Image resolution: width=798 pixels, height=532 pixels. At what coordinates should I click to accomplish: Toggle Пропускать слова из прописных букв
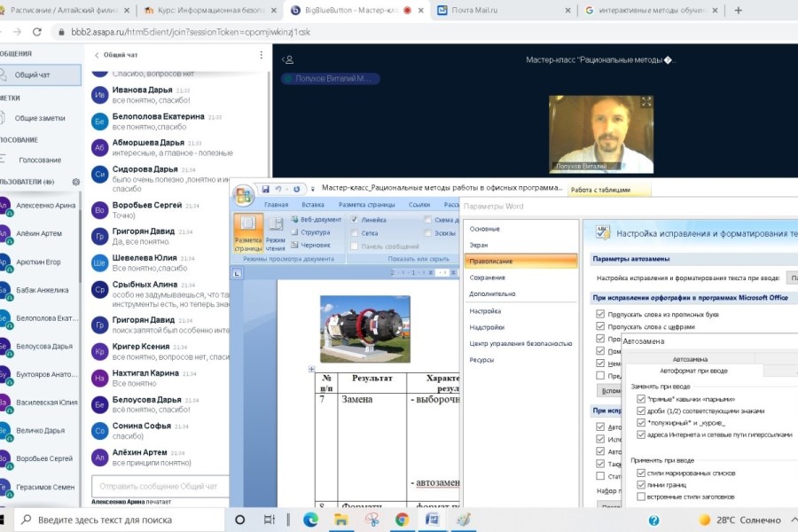[x=600, y=314]
